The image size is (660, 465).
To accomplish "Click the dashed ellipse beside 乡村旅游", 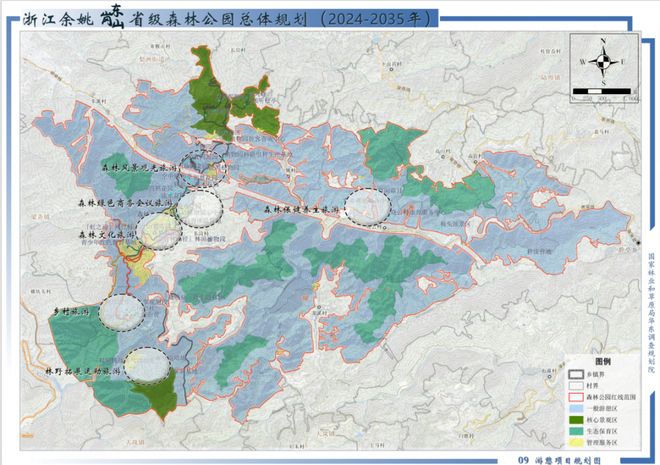I will tap(122, 313).
